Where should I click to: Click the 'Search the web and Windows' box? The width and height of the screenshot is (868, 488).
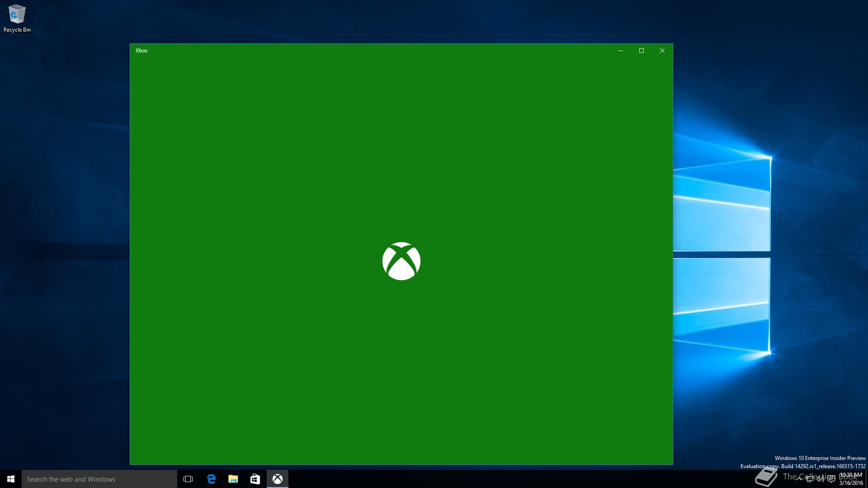click(x=99, y=479)
